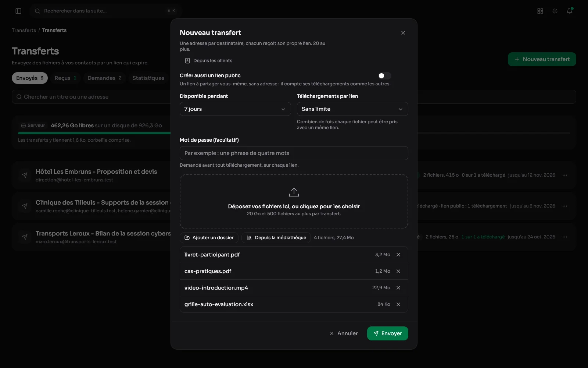
Task: Click the file drop zone to choose files
Action: pyautogui.click(x=294, y=202)
